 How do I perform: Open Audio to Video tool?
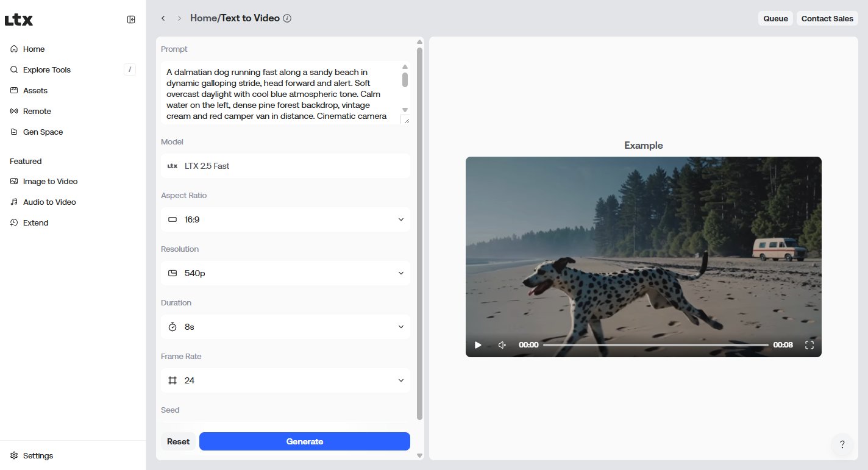73,202
